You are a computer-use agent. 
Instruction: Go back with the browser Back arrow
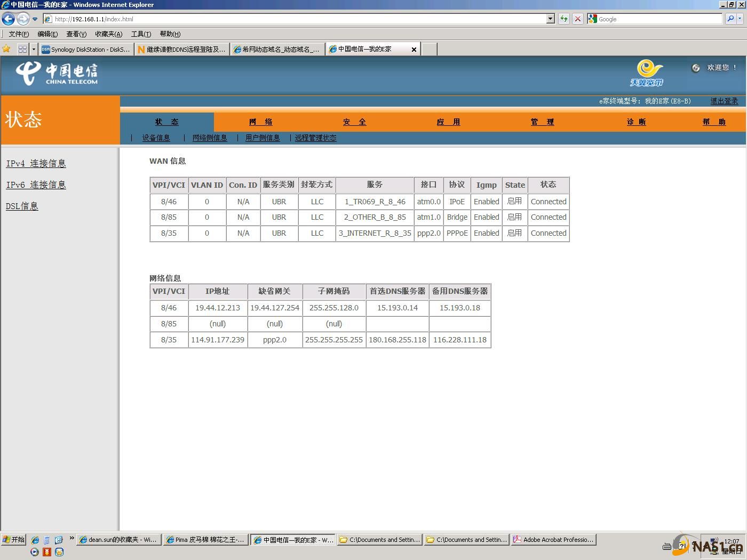pos(8,19)
